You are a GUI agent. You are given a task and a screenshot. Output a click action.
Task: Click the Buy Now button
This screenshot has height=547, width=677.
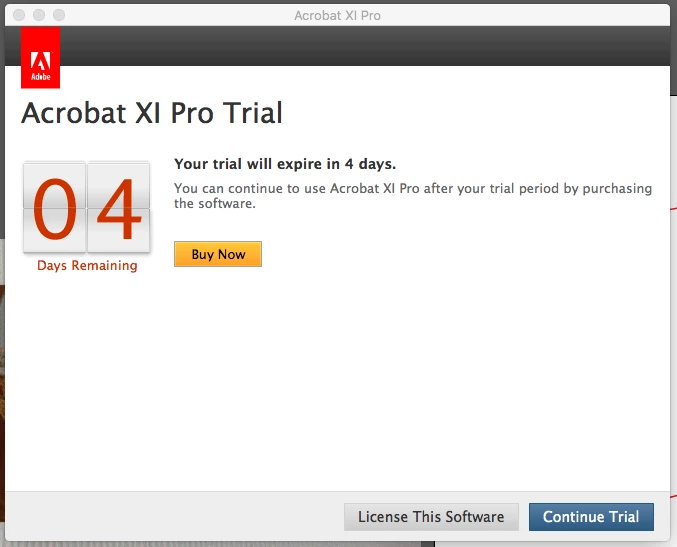[x=218, y=254]
